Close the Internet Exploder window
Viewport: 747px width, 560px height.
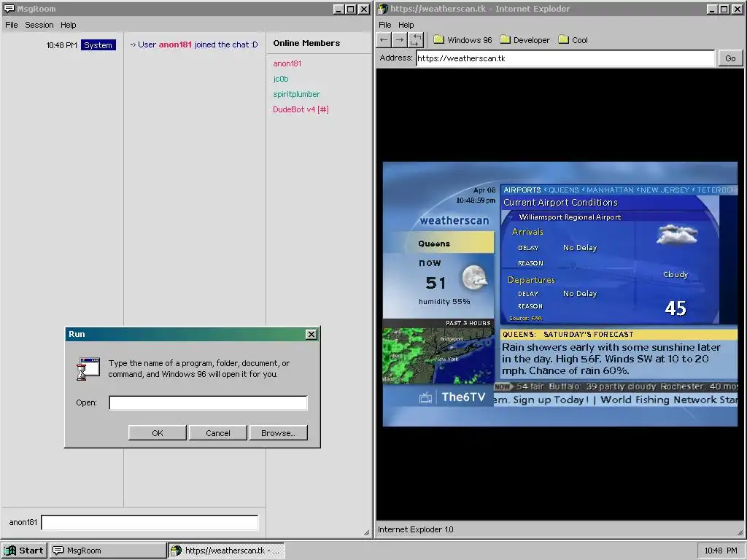click(x=737, y=9)
